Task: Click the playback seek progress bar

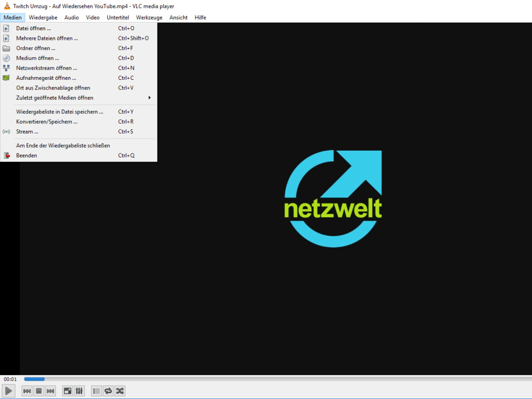Action: pos(277,379)
